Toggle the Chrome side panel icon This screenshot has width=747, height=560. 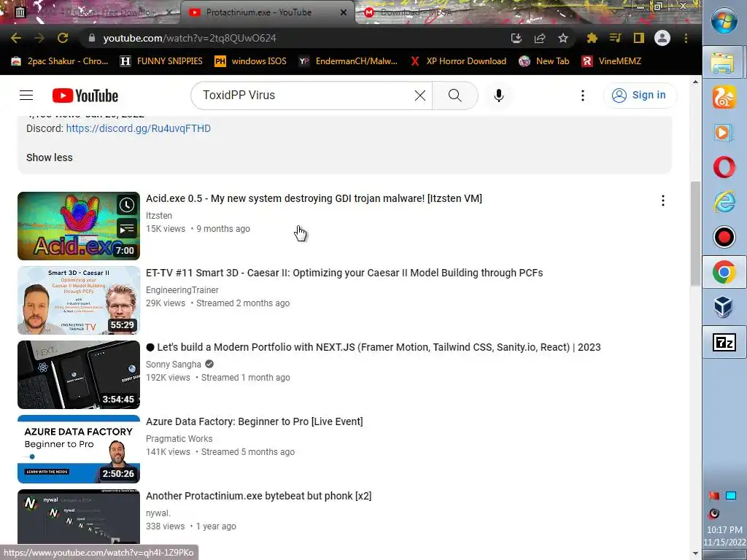(638, 38)
